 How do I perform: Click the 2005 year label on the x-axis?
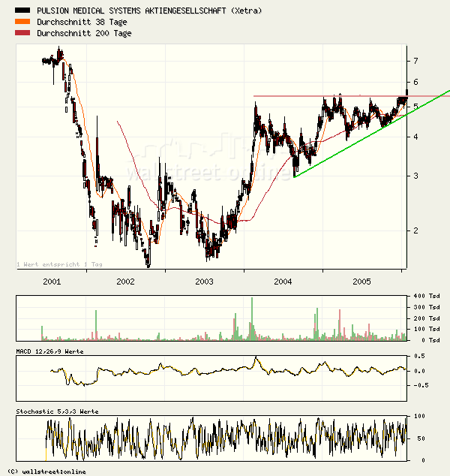click(362, 282)
